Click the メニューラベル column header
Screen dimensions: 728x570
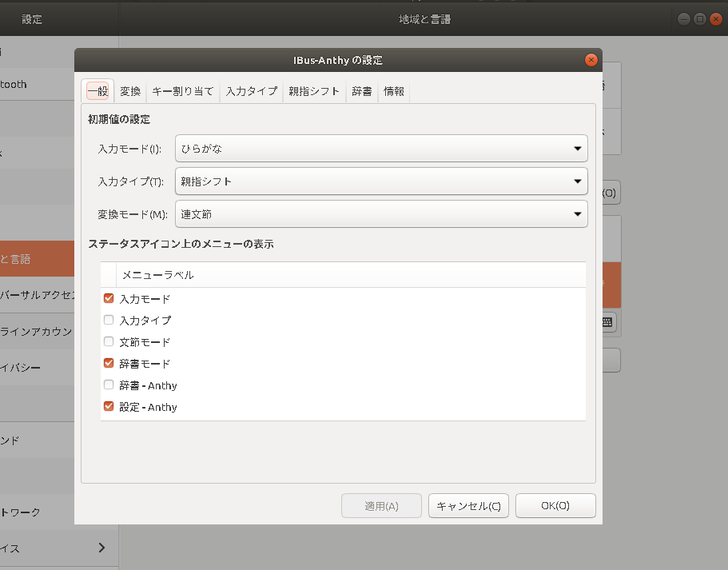pyautogui.click(x=351, y=275)
